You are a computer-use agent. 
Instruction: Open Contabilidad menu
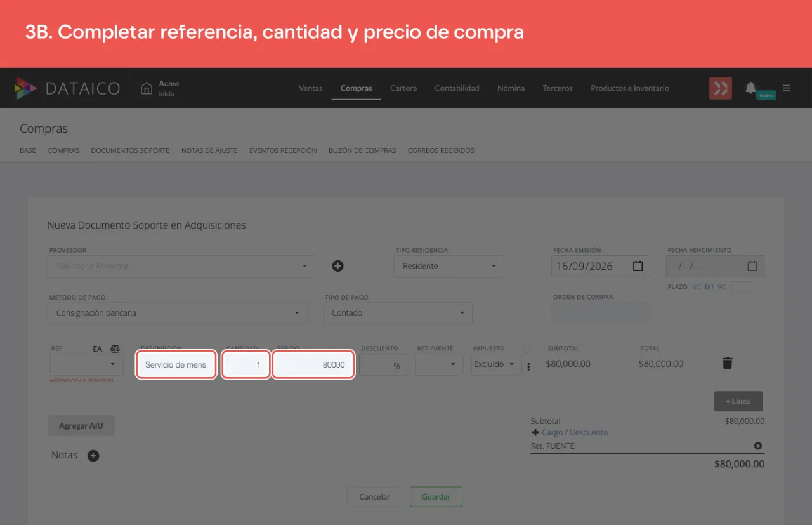point(457,88)
